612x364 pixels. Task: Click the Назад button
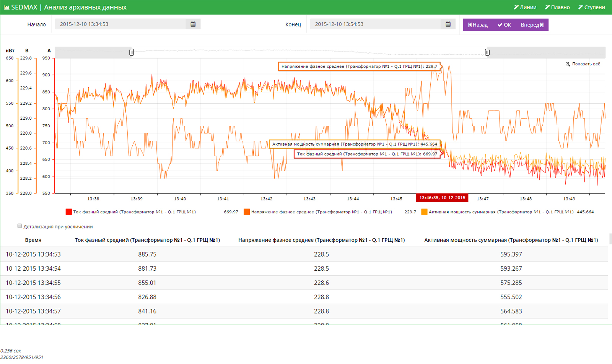point(478,25)
